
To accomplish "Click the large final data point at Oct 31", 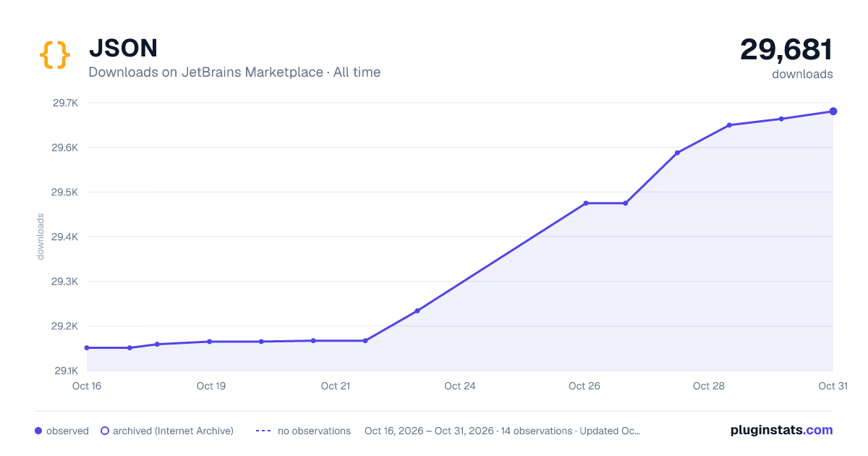I will pyautogui.click(x=833, y=111).
